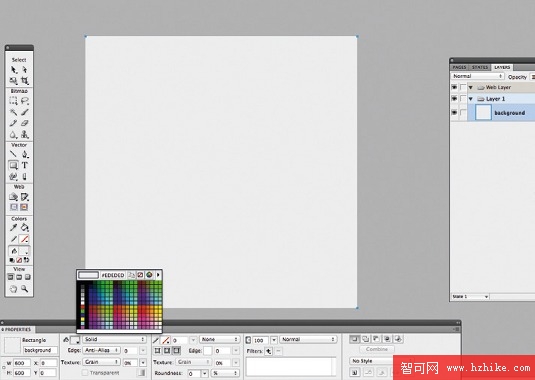This screenshot has width=535, height=380.
Task: Click the stroke color box in Properties
Action: (165, 340)
